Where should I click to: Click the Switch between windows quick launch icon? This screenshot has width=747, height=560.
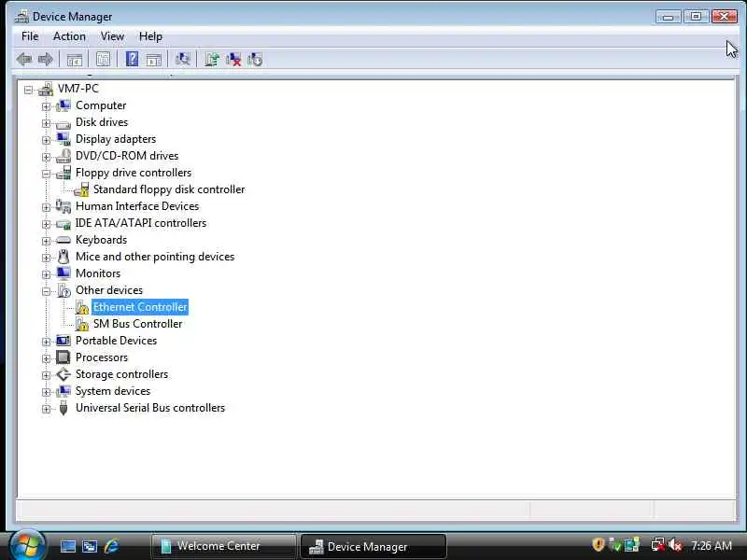tap(90, 546)
